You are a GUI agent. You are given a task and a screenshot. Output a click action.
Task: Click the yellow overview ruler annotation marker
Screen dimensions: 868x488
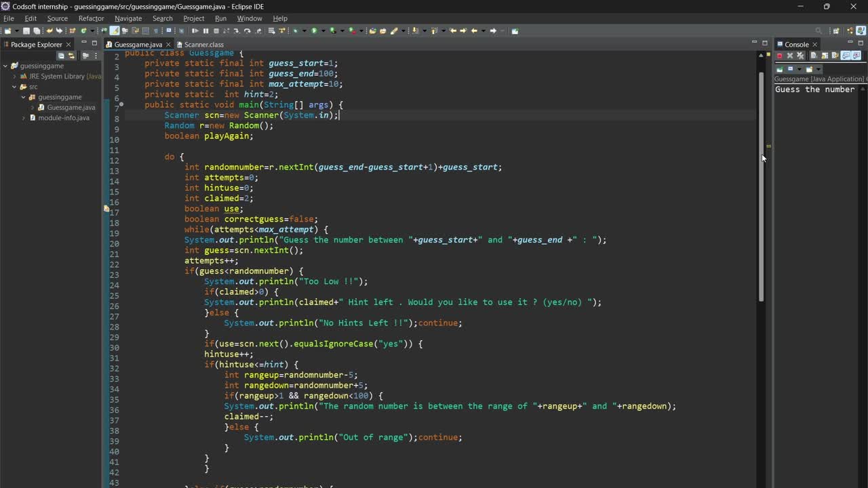click(x=768, y=146)
